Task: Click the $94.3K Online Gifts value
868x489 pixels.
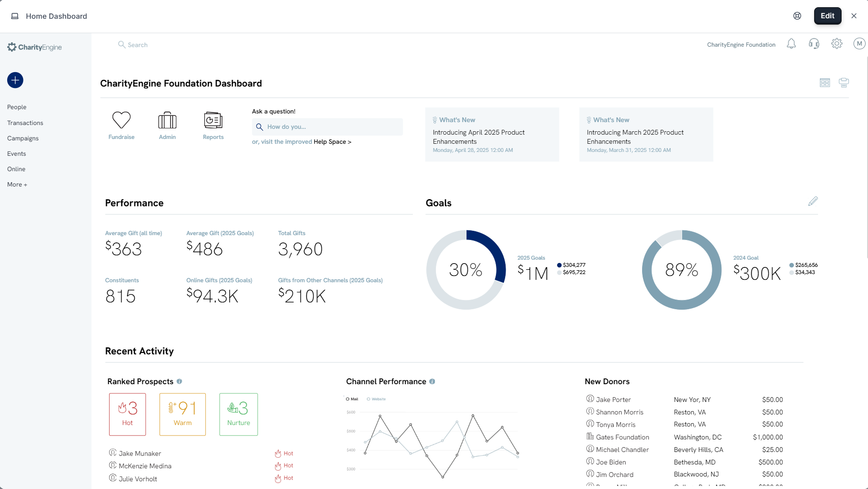Action: 212,296
